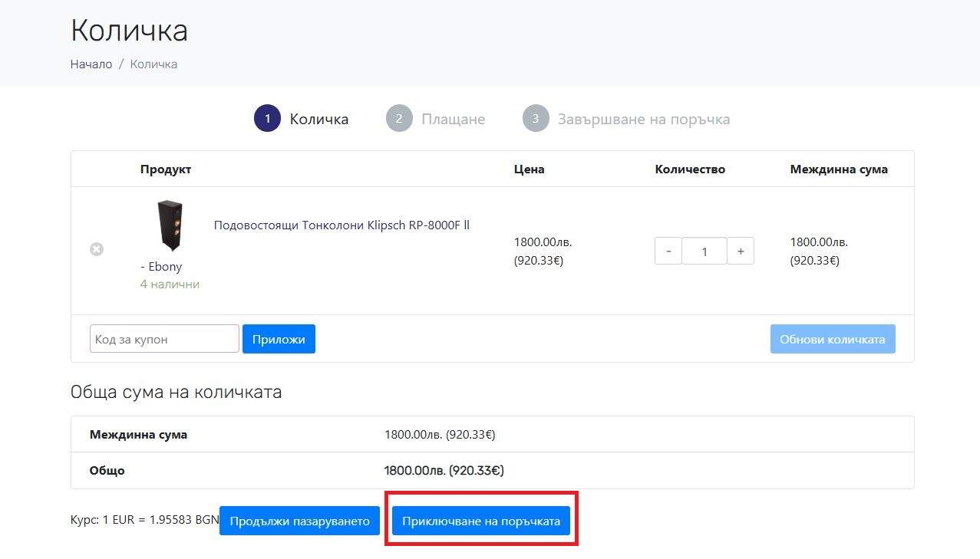Open Подовостоящи Тонколони Klipsch RP-8000F II link

tap(342, 225)
